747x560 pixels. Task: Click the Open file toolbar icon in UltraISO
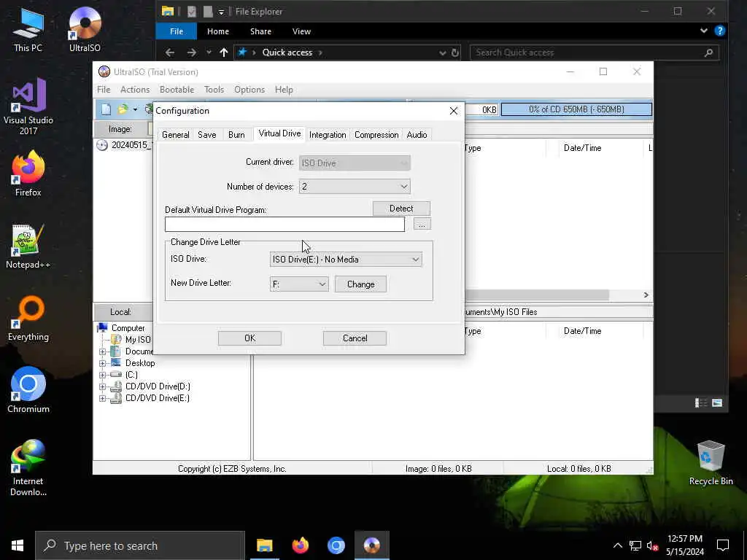click(123, 109)
